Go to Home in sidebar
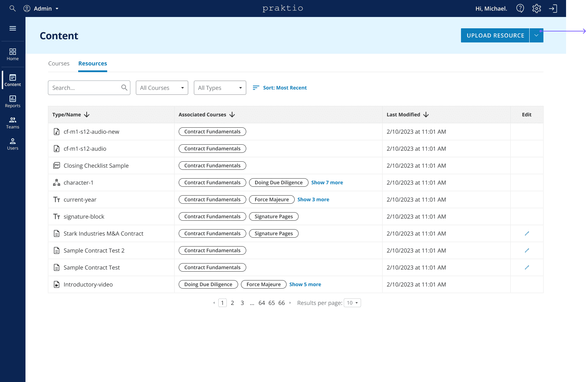This screenshot has width=588, height=382. 13,54
